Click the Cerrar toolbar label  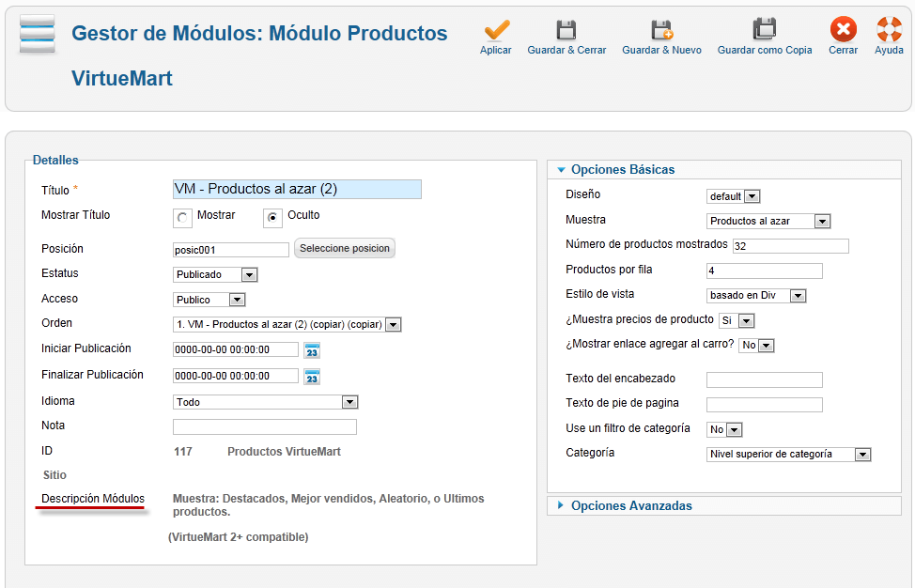844,50
